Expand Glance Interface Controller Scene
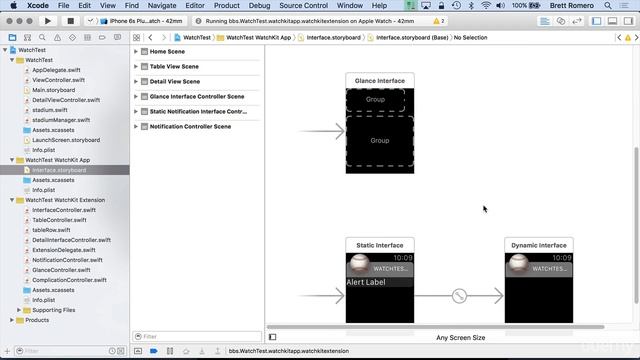Viewport: 640px width, 360px height. click(x=136, y=96)
